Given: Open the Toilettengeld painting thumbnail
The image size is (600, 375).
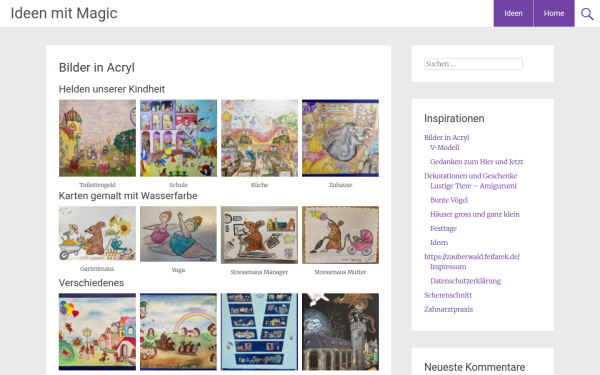Looking at the screenshot, I should [97, 138].
